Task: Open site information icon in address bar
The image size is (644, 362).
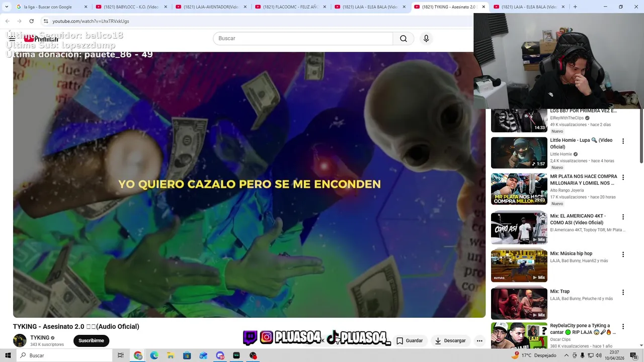Action: point(45,21)
